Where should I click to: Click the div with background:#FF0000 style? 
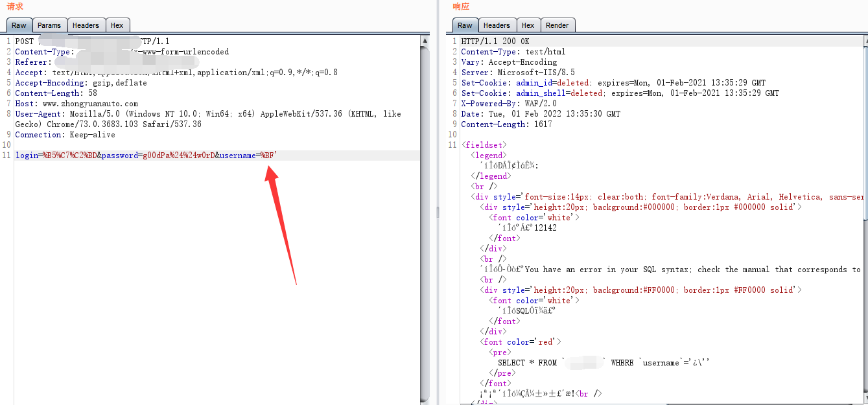(x=641, y=290)
